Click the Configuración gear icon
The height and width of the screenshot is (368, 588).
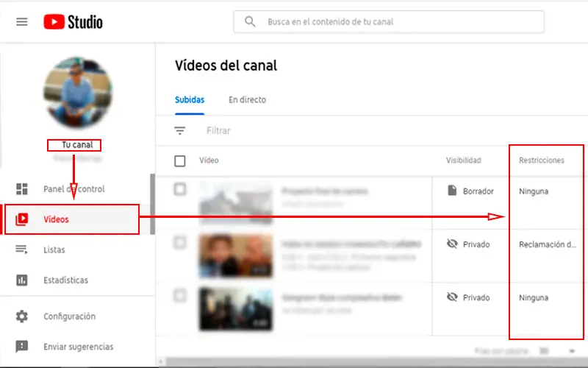point(22,316)
